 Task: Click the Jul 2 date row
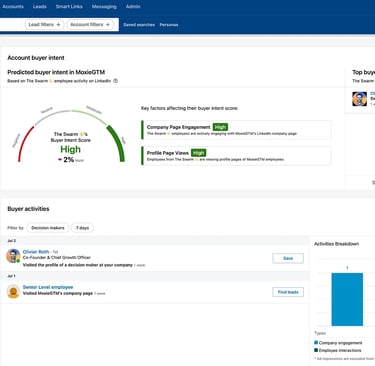click(155, 241)
